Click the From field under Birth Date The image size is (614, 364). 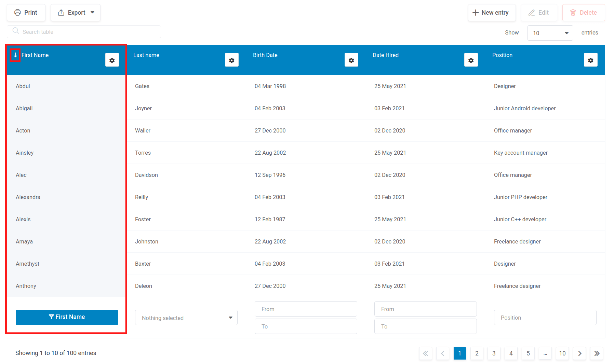(x=306, y=309)
